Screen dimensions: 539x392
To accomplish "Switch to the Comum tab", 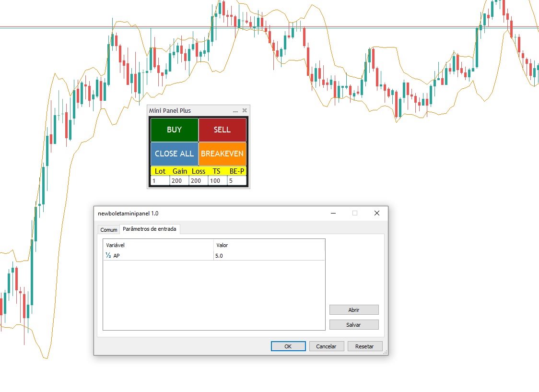I will 108,230.
